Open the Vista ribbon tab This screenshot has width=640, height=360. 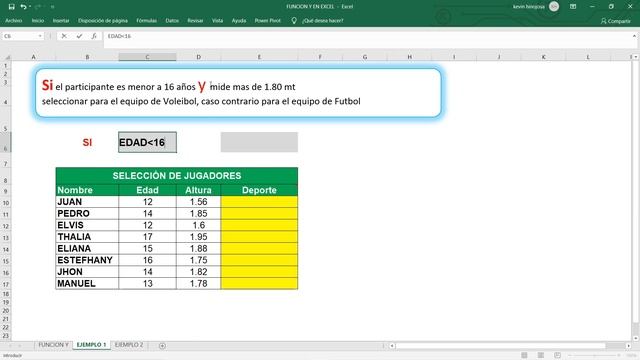(217, 20)
